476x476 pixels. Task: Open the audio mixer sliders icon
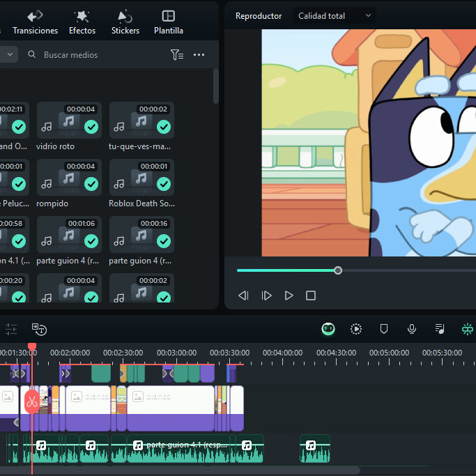11,329
